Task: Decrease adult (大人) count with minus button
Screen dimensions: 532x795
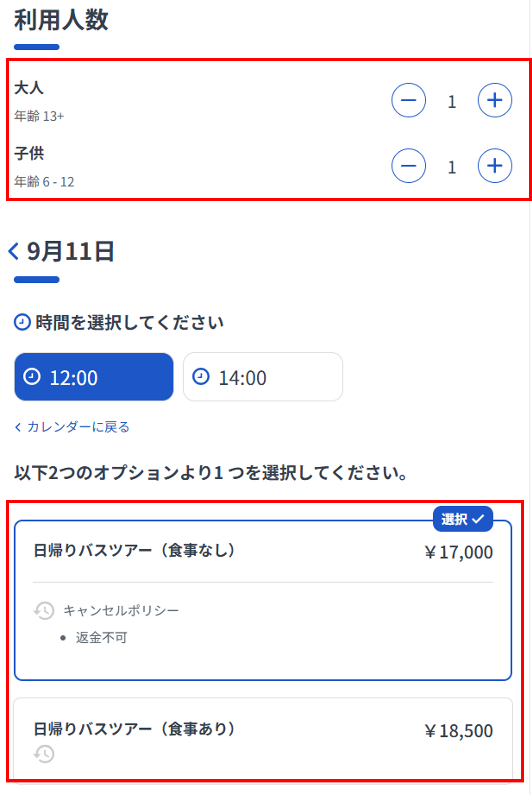Action: click(408, 100)
